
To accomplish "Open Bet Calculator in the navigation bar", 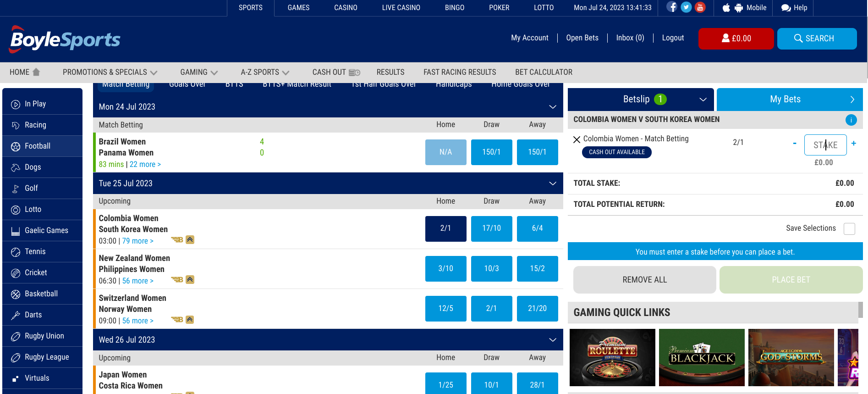I will click(544, 72).
